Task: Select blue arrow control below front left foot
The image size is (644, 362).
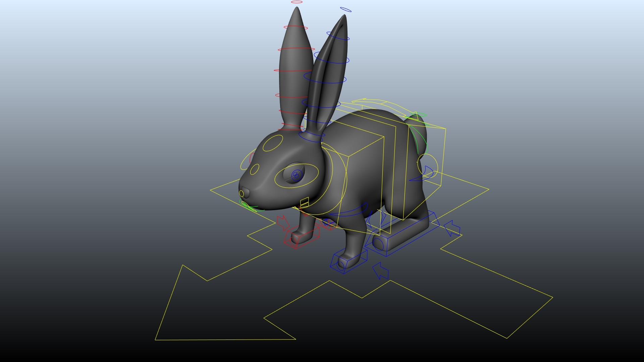Action: click(380, 271)
